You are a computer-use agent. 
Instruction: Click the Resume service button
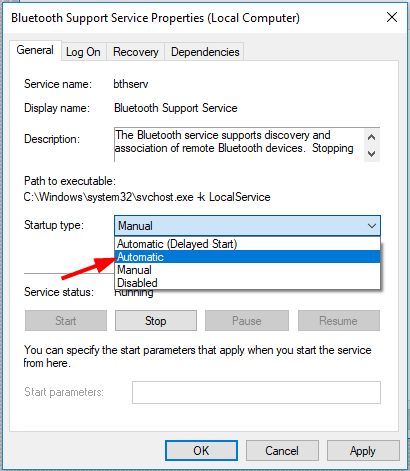click(x=339, y=321)
